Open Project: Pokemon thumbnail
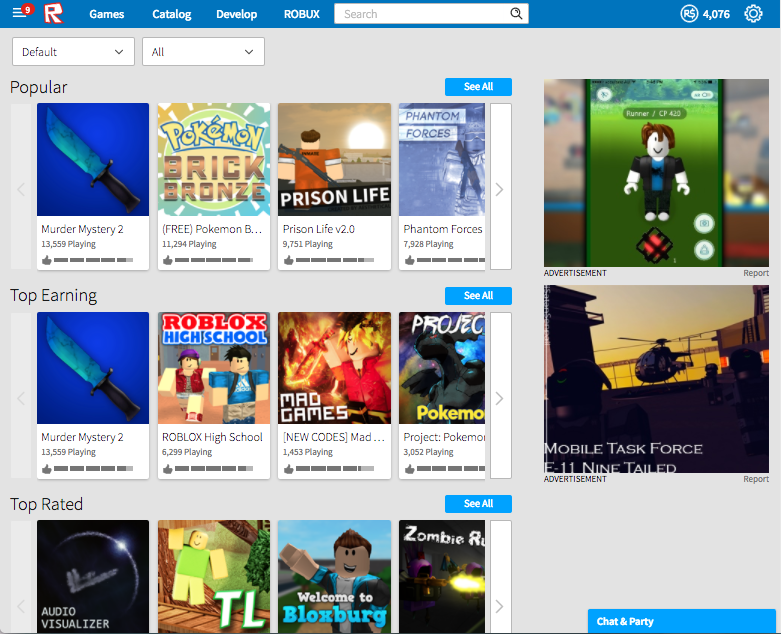The image size is (781, 634). (x=442, y=368)
